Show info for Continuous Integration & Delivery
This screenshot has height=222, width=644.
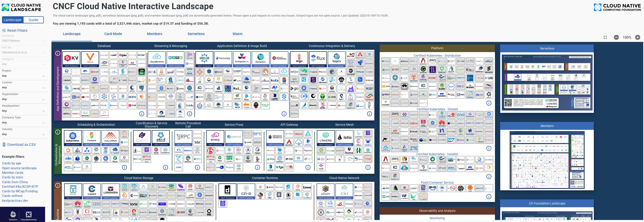click(370, 114)
